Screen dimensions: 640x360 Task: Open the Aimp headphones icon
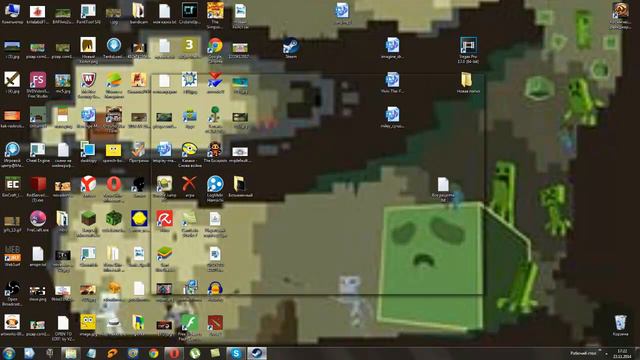tap(215, 288)
